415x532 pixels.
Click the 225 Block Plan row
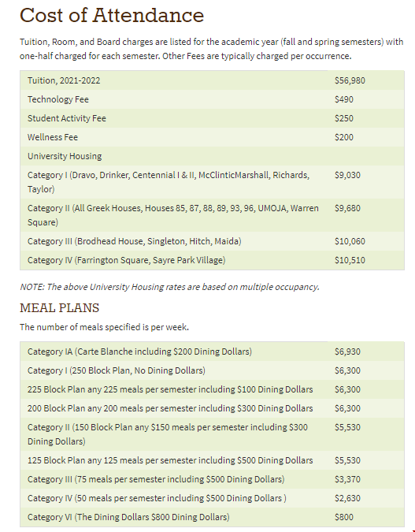[212, 389]
